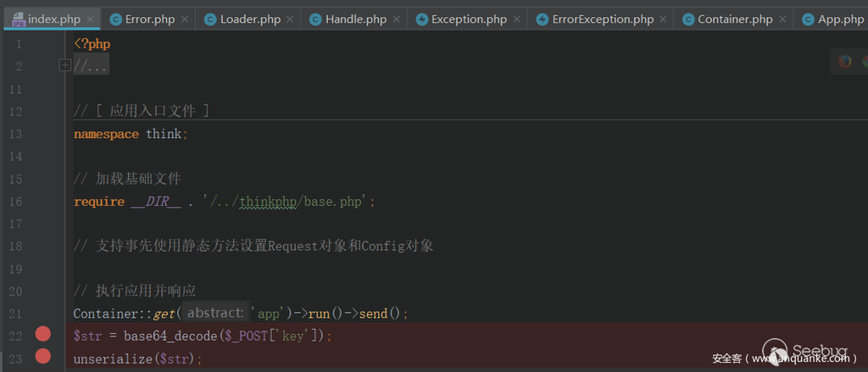This screenshot has height=372, width=868.
Task: Click the collapsed "//..." folded text
Action: [x=92, y=65]
